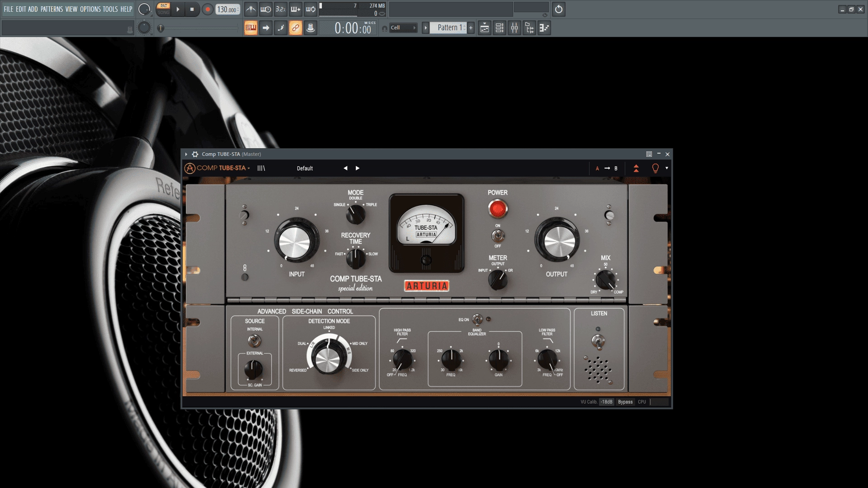The width and height of the screenshot is (868, 488).
Task: Toggle loop recording icon
Action: 311,9
